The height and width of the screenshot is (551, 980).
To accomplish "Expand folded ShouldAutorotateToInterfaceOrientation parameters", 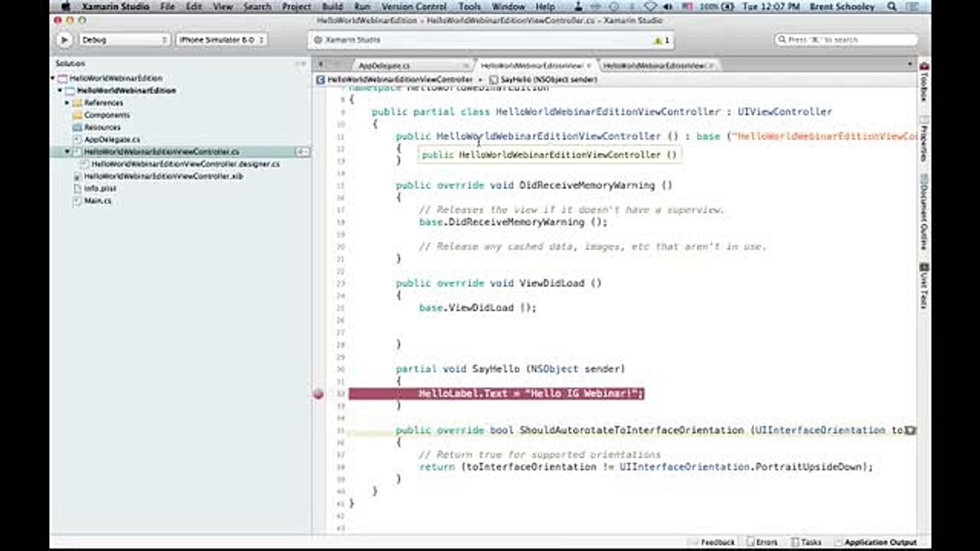I will coord(910,431).
